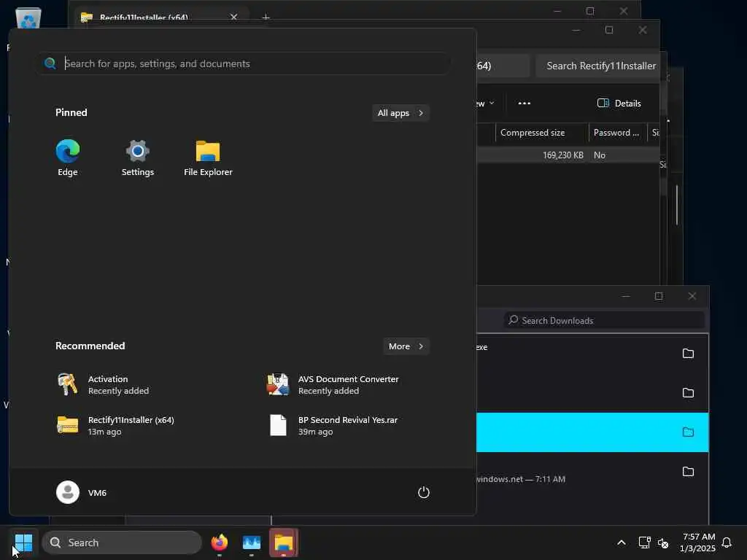747x560 pixels.
Task: Open the See more (three dots) menu
Action: [524, 104]
